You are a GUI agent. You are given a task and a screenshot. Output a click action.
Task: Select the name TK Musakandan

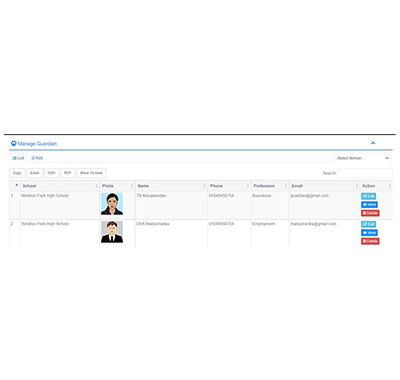pos(151,196)
